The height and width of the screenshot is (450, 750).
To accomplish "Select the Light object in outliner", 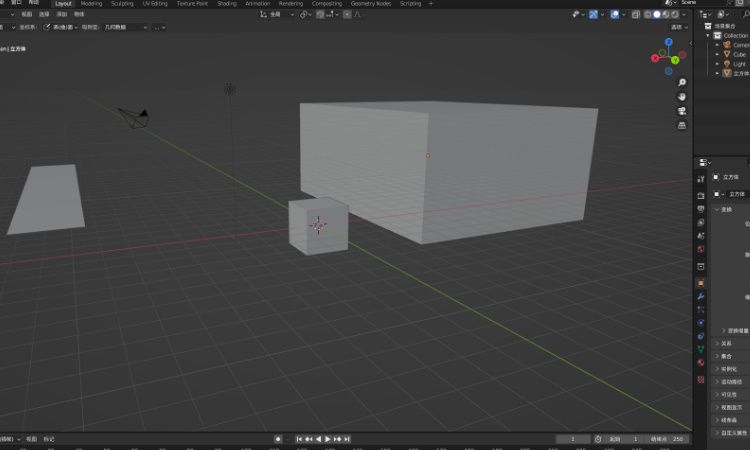I will pyautogui.click(x=739, y=64).
